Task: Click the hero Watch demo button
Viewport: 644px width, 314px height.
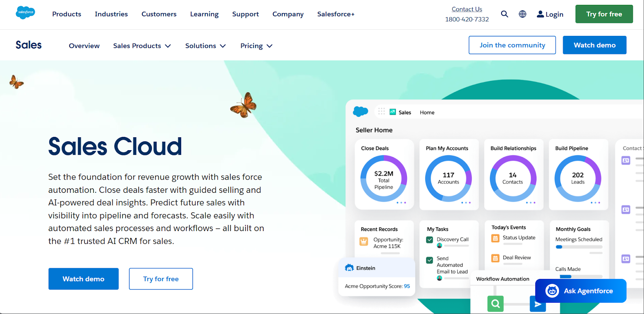Action: pos(84,279)
